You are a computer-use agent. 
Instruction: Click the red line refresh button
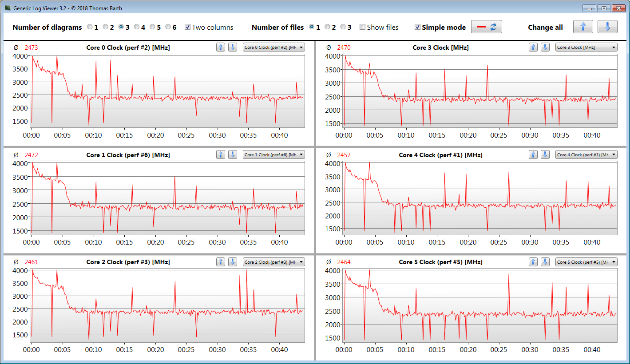(x=486, y=27)
